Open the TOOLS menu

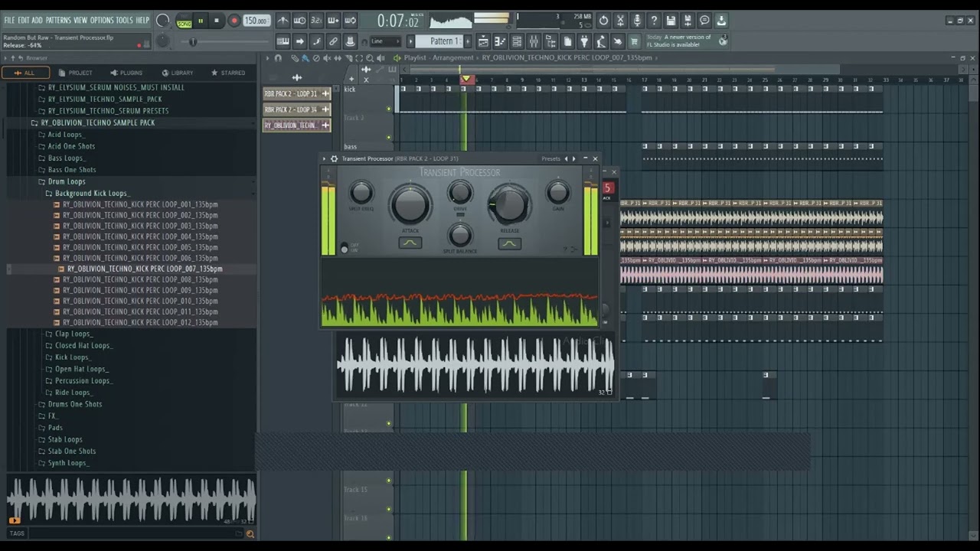click(124, 20)
